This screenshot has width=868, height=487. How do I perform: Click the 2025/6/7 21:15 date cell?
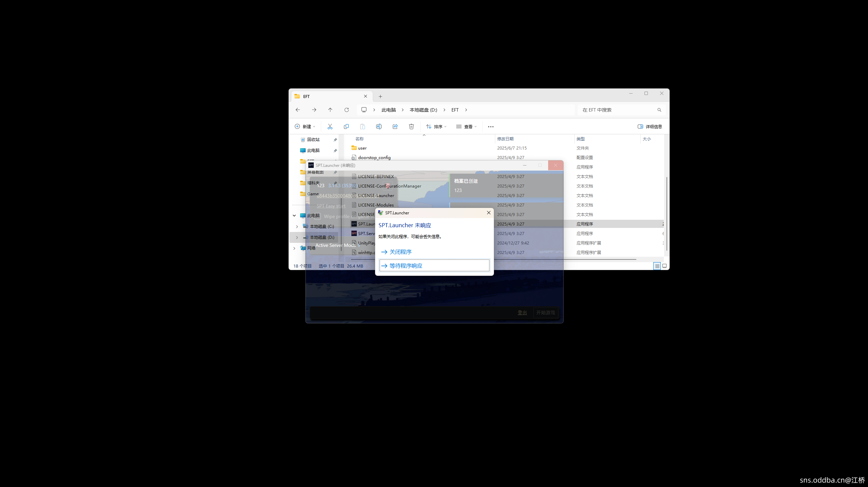[x=512, y=148]
